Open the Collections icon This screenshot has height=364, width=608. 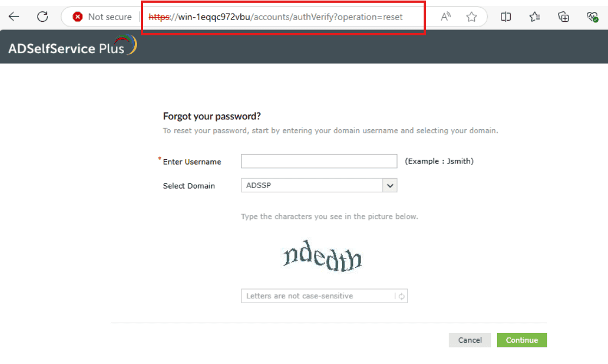(x=563, y=17)
